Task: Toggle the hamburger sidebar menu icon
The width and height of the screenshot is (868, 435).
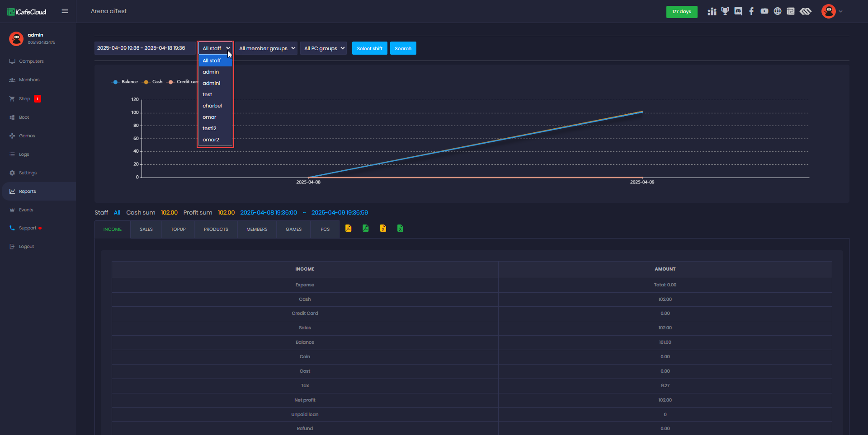Action: click(65, 11)
